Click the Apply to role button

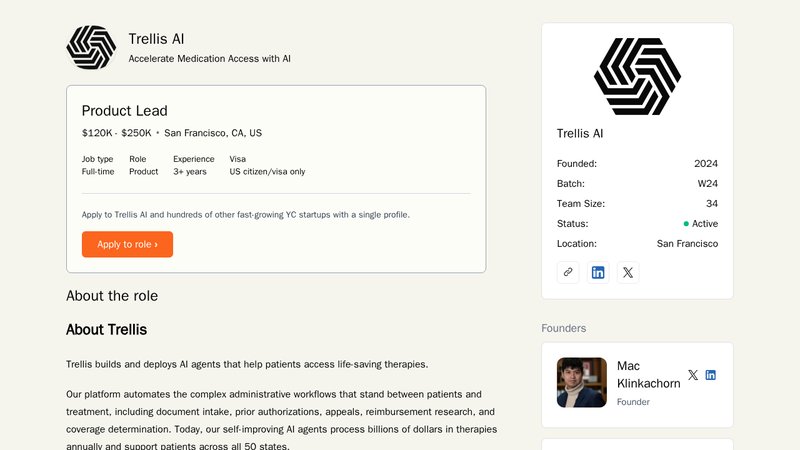tap(127, 244)
